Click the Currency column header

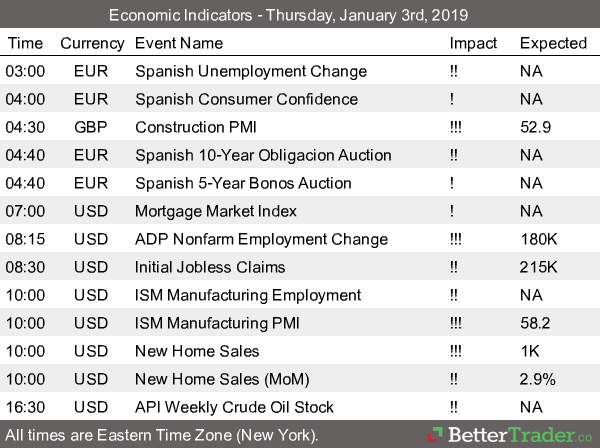92,43
